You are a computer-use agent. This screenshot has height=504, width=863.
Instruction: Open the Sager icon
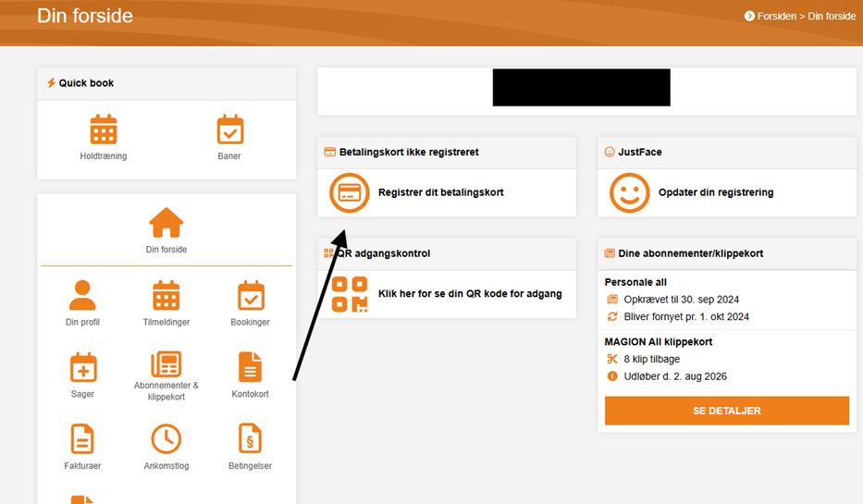coord(83,367)
